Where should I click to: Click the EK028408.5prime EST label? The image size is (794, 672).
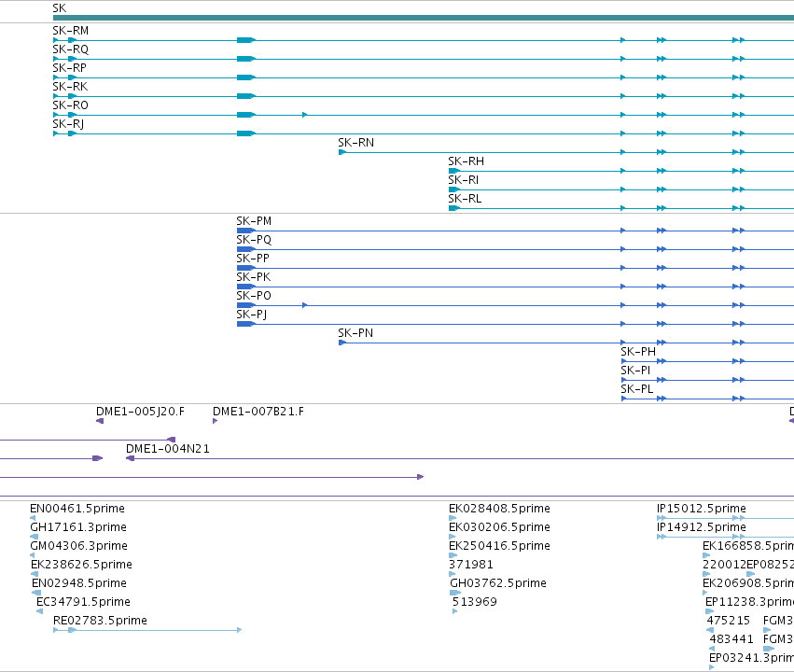click(499, 509)
